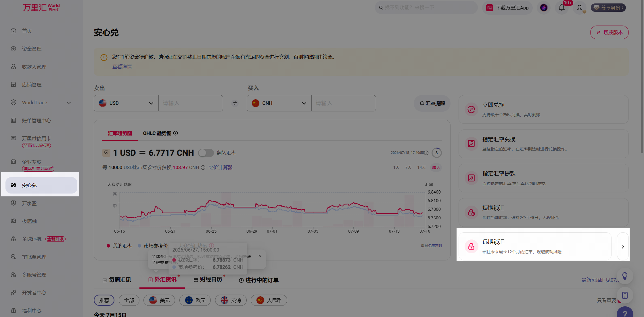644x317 pixels.
Task: Open the 短期锁汇 card
Action: [x=543, y=212]
